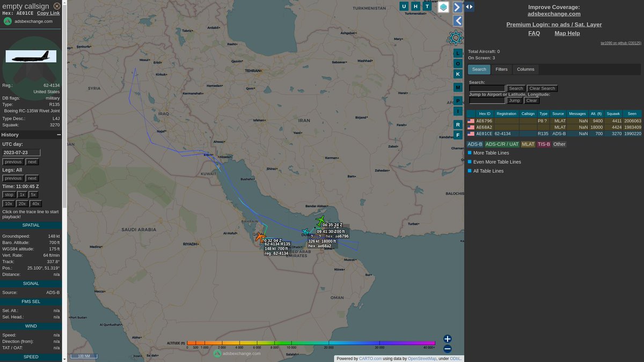This screenshot has width=644, height=362.
Task: Go to previous UTC day
Action: (x=13, y=162)
